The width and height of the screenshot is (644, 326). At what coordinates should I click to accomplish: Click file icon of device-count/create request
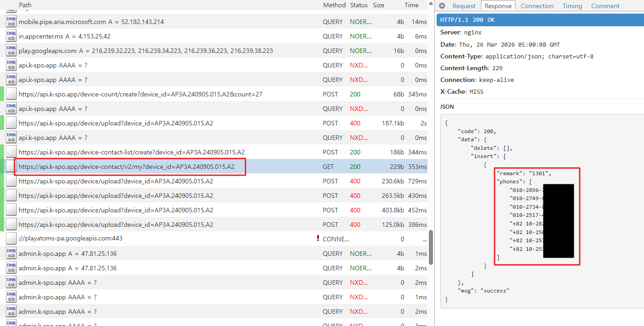pos(11,94)
